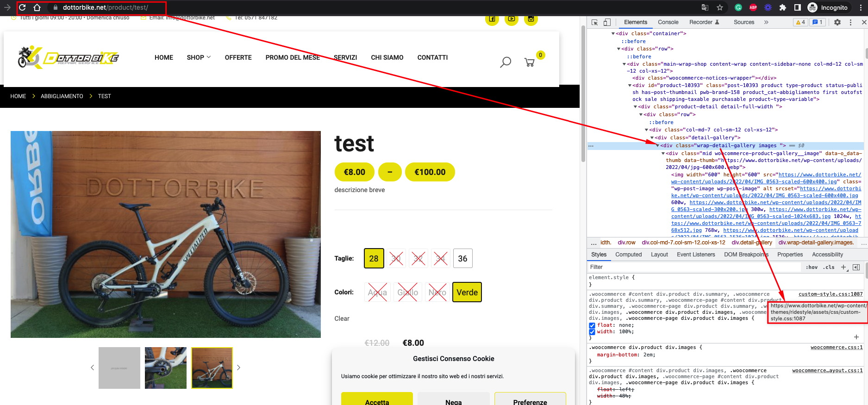Screen dimensions: 868x405
Task: Collapse the col-md-7 div node
Action: point(646,130)
